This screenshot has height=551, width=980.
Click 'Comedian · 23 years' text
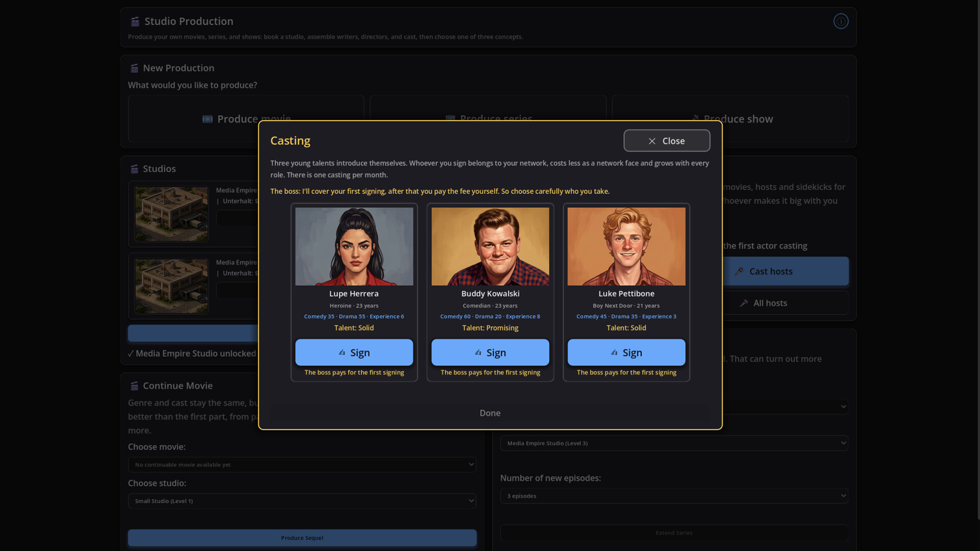[490, 306]
